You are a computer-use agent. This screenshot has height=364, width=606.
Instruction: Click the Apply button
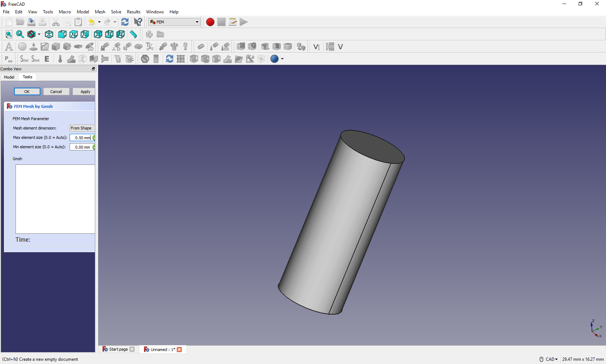85,92
